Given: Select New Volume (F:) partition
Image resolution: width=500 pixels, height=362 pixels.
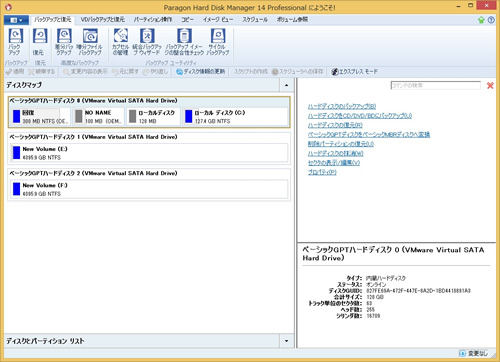Looking at the screenshot, I should (149, 189).
